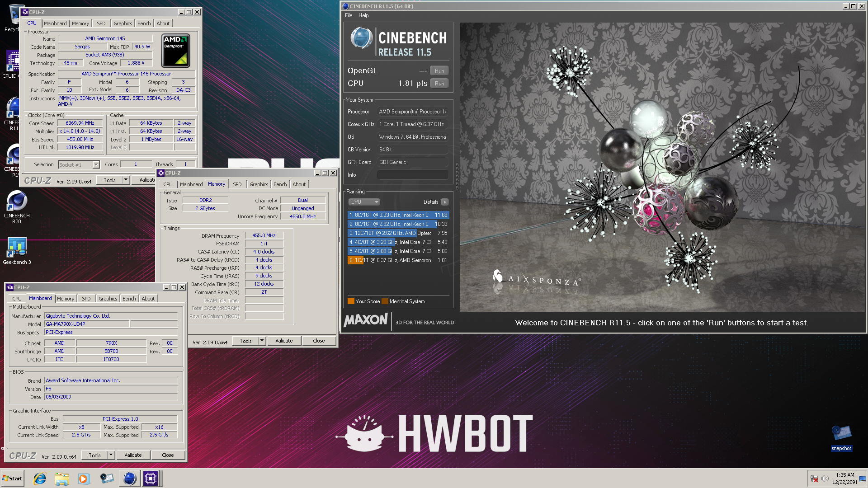The width and height of the screenshot is (868, 488).
Task: Switch to Graphics tab in Memory window
Action: click(259, 184)
